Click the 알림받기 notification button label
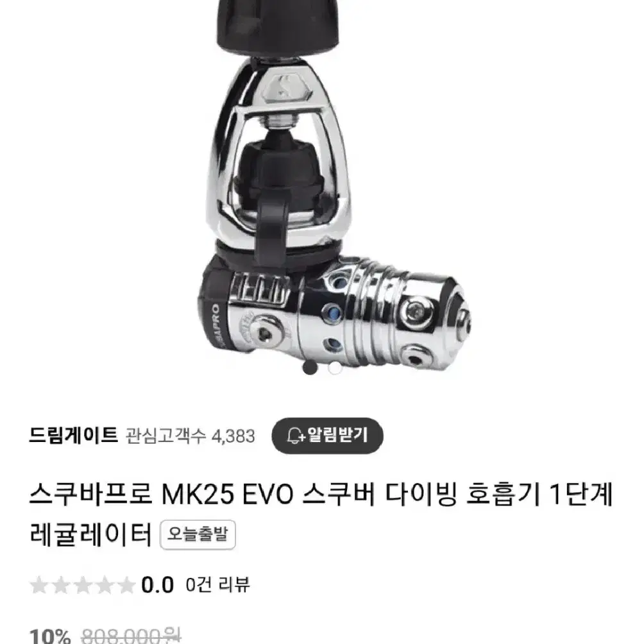The height and width of the screenshot is (644, 644). [337, 435]
